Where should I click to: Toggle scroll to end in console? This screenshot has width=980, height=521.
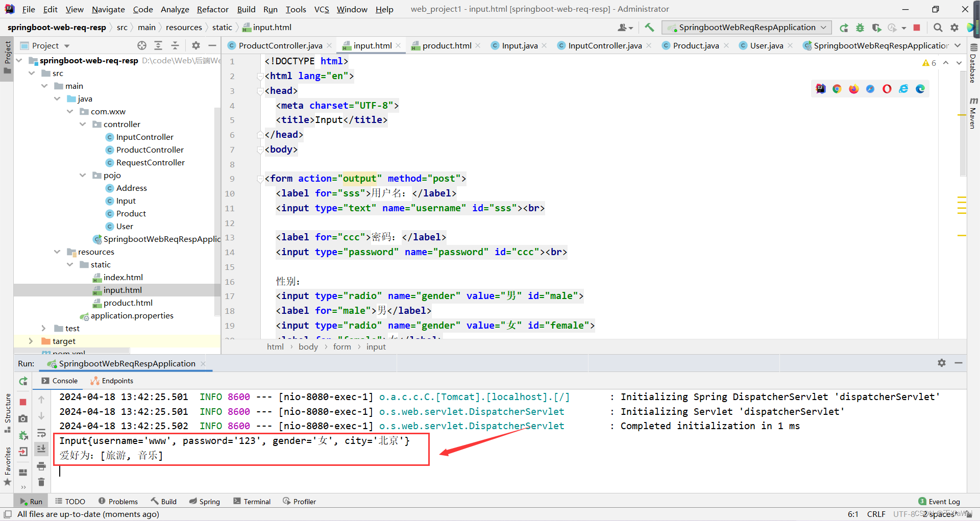click(x=41, y=449)
